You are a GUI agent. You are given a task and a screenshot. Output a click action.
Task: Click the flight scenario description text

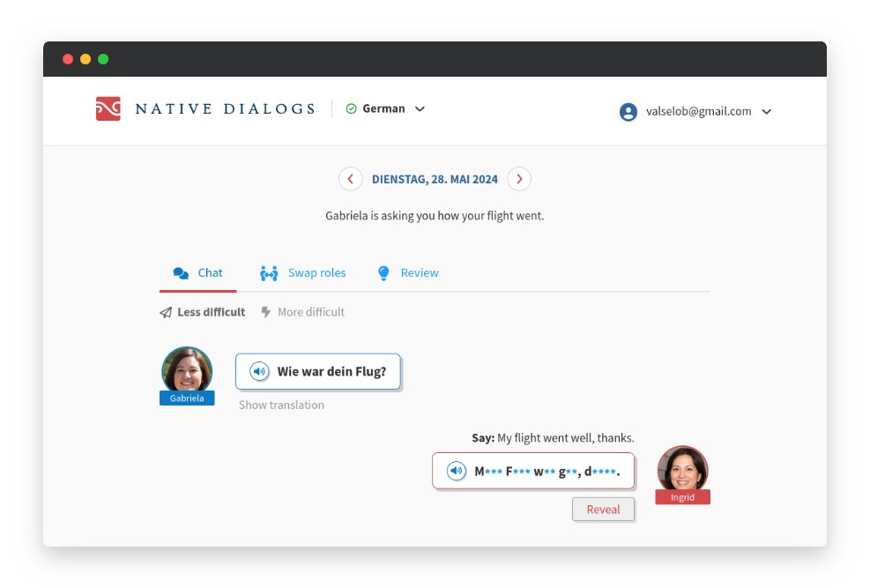click(435, 216)
